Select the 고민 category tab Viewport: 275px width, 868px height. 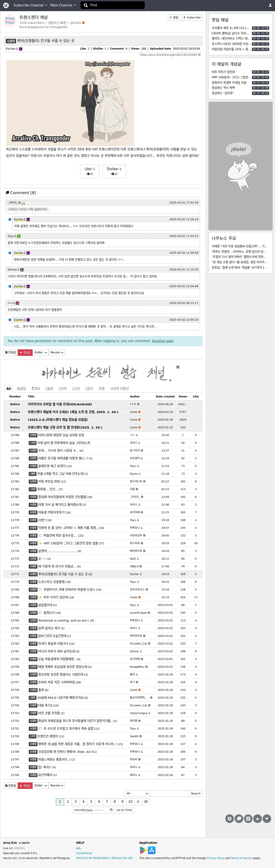pyautogui.click(x=76, y=388)
